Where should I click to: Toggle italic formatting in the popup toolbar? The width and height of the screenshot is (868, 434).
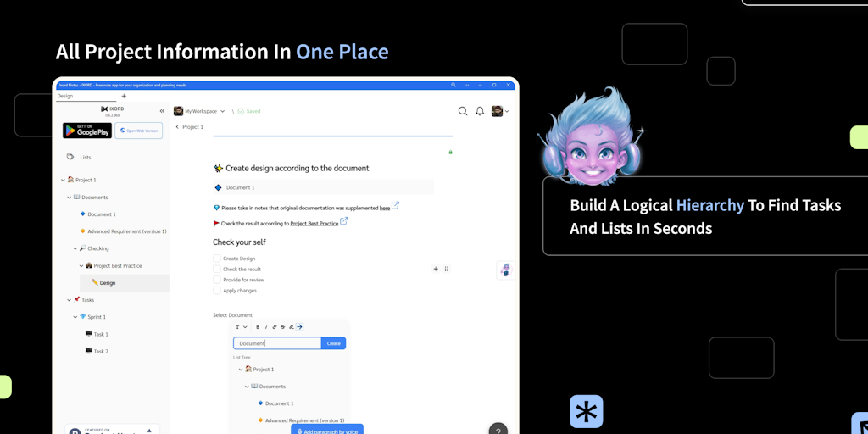coord(265,327)
